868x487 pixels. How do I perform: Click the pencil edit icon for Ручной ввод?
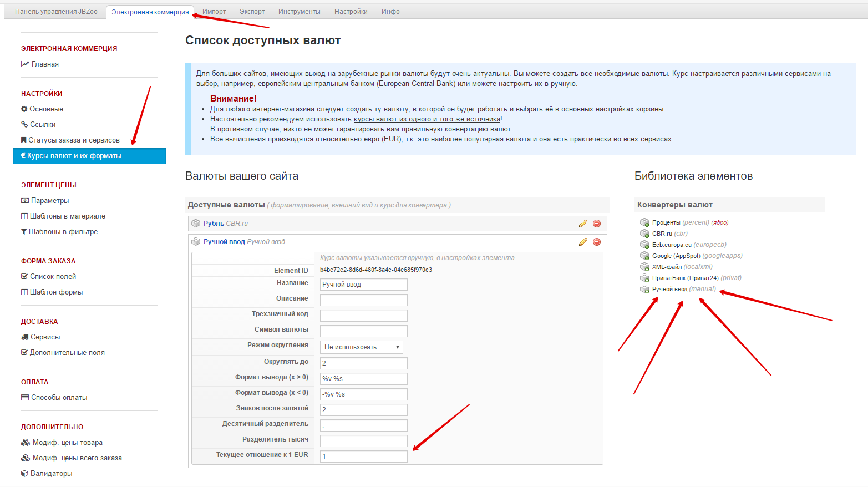tap(582, 242)
